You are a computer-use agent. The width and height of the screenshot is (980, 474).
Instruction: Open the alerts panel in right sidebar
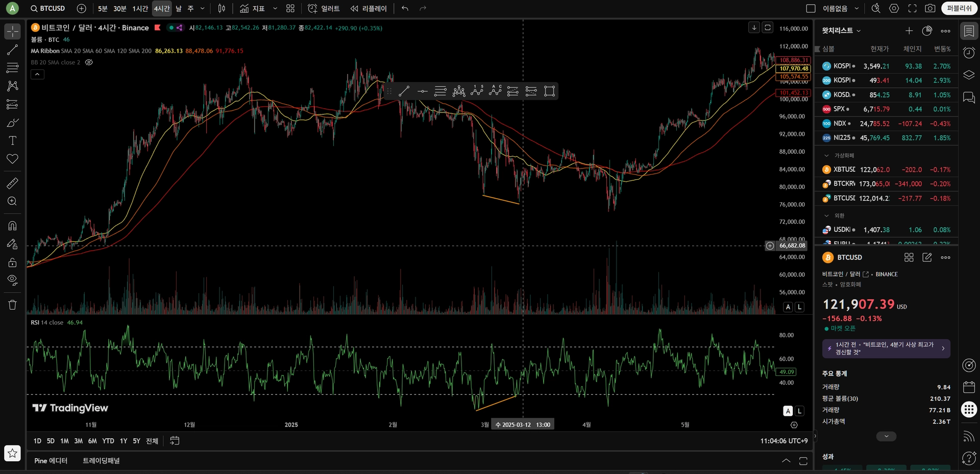click(x=969, y=53)
